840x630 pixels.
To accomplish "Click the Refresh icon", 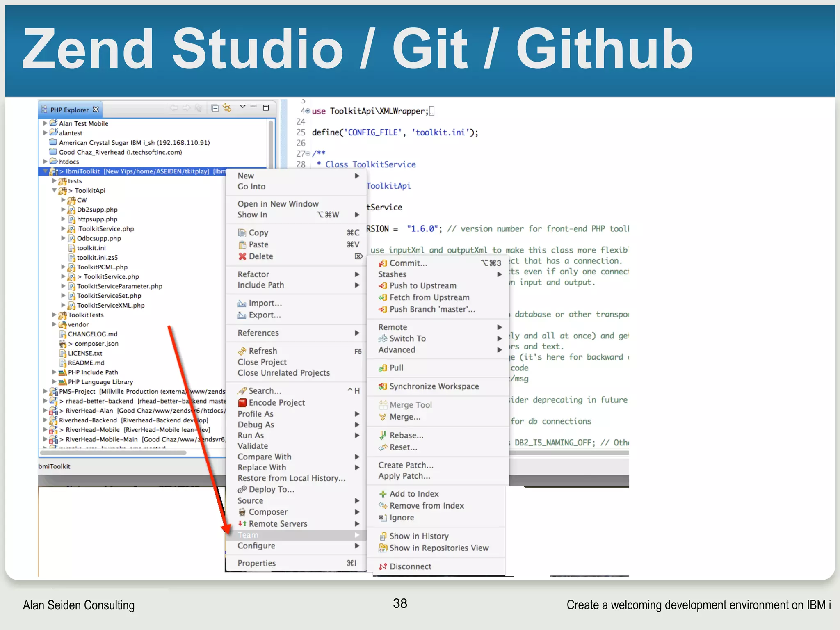I will [242, 351].
